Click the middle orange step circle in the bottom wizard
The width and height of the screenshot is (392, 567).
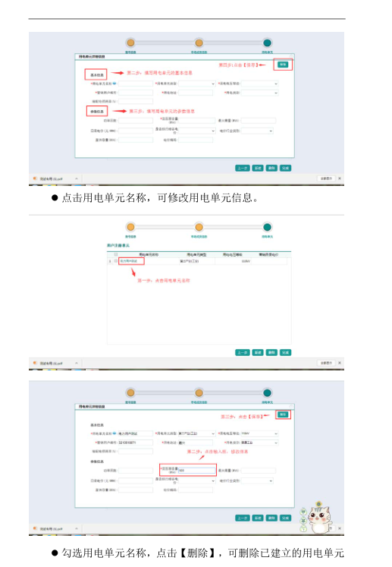click(199, 392)
